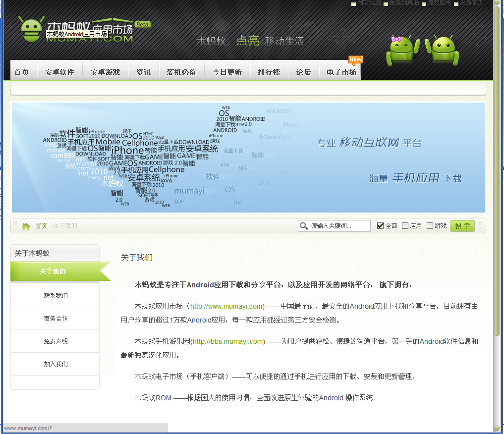Click the magnifier icon in the search box
Screen dimensions: 504x434
[304, 226]
